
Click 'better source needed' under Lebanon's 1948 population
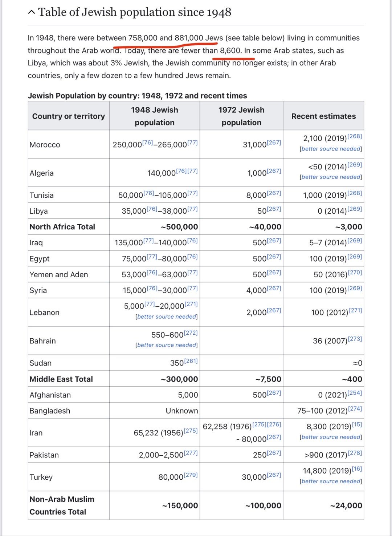point(167,317)
